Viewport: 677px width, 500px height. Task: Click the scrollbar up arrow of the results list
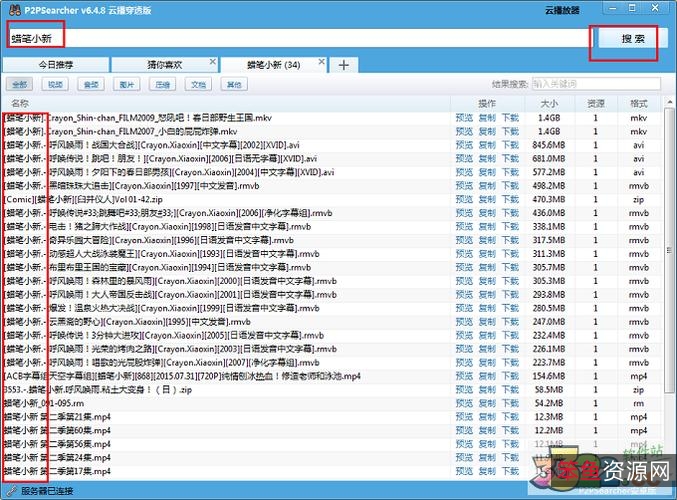pos(669,103)
